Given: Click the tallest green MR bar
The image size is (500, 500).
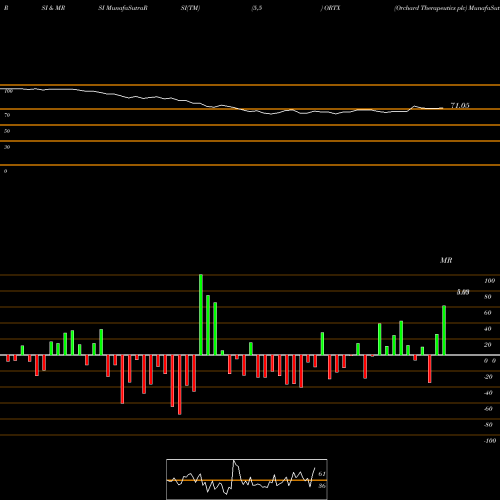Looking at the screenshot, I should 201,315.
